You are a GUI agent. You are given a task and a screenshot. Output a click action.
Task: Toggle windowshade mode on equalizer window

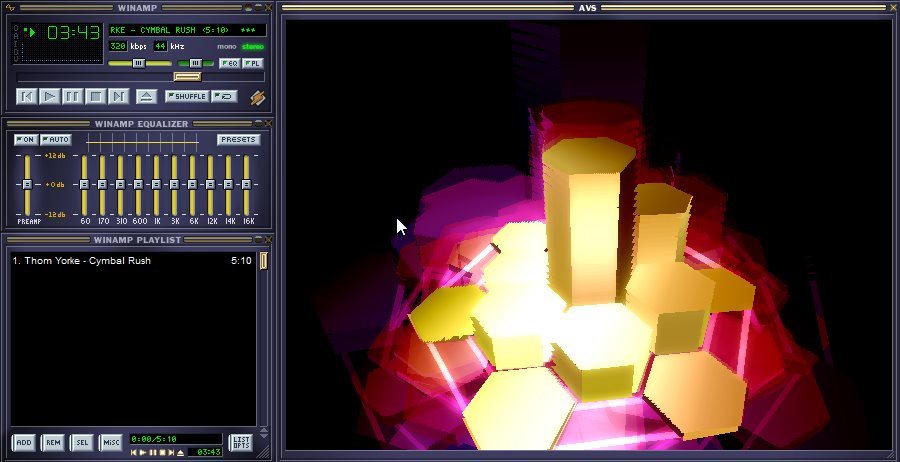point(258,123)
